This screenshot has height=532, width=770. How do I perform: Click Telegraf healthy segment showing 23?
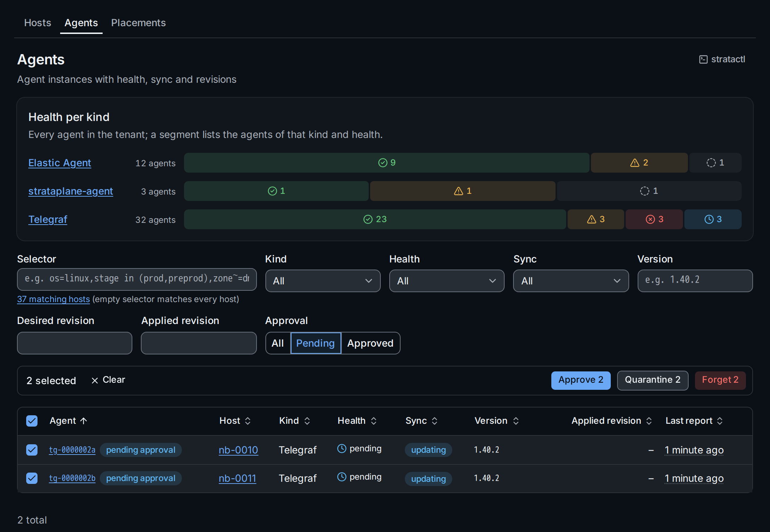click(x=375, y=219)
